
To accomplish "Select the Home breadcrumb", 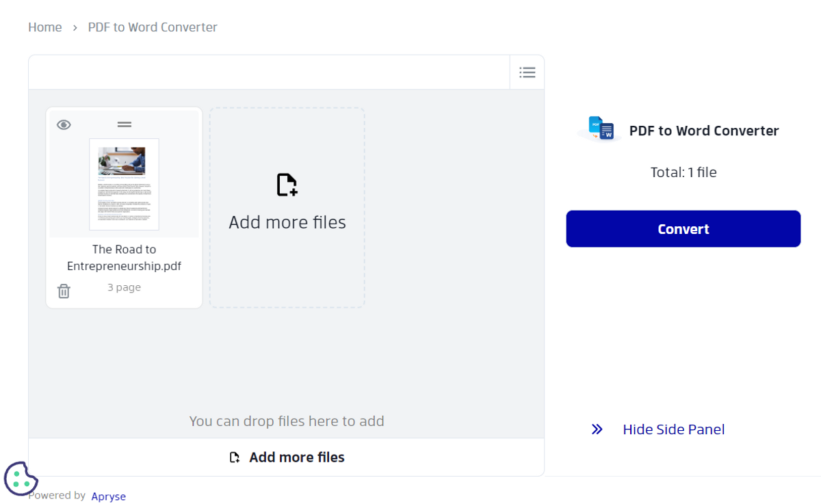I will coord(44,27).
